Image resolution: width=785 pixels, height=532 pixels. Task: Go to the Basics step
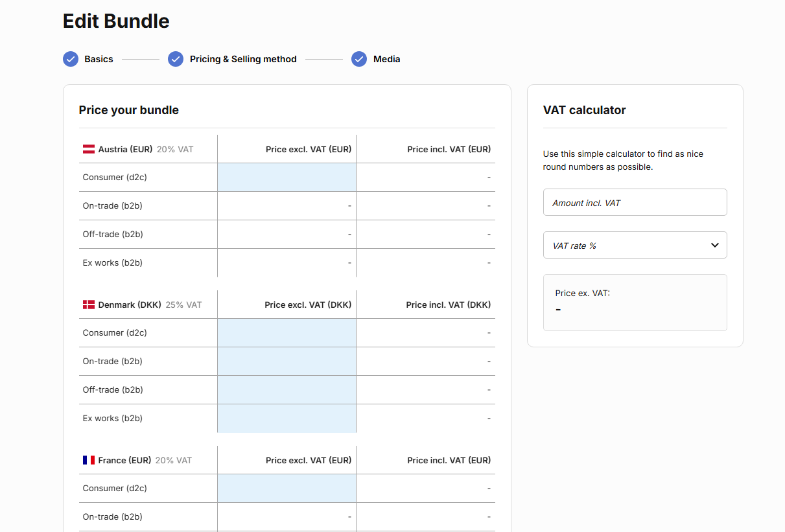pos(99,59)
